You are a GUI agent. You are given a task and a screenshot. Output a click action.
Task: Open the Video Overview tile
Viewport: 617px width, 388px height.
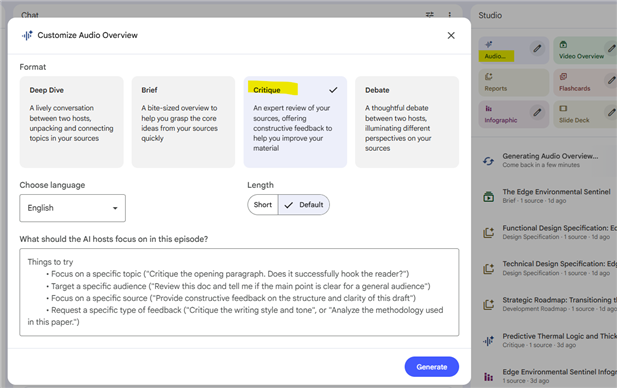point(585,50)
